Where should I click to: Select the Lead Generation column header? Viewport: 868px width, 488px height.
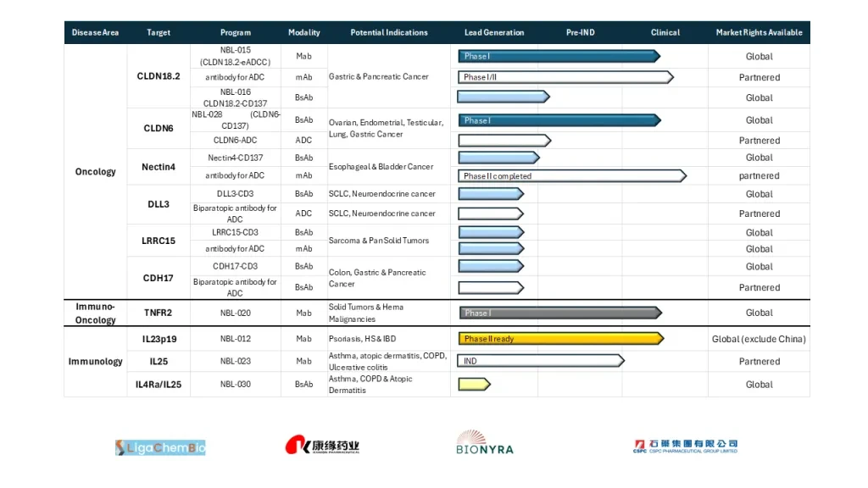point(494,33)
